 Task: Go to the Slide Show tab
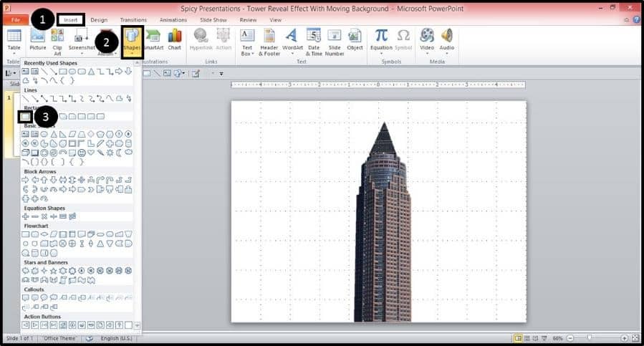[213, 20]
